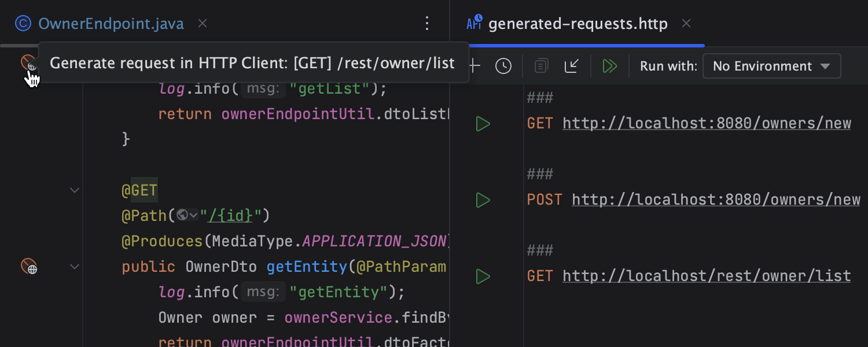
Task: Close the OwnerEndpoint.java tab
Action: point(203,23)
